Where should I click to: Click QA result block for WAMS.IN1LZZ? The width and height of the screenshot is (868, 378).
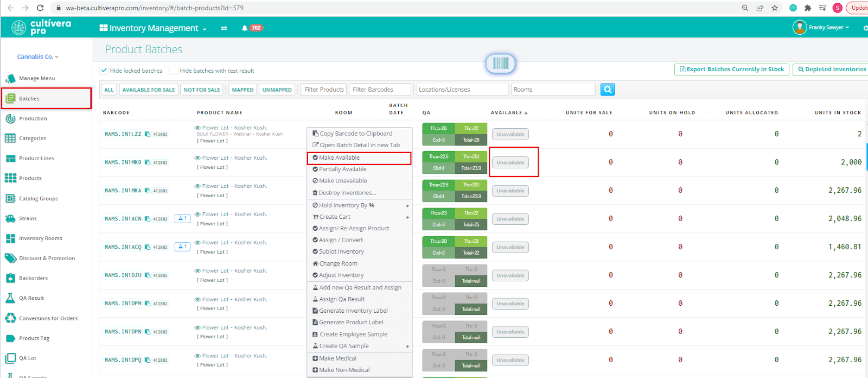pos(455,134)
